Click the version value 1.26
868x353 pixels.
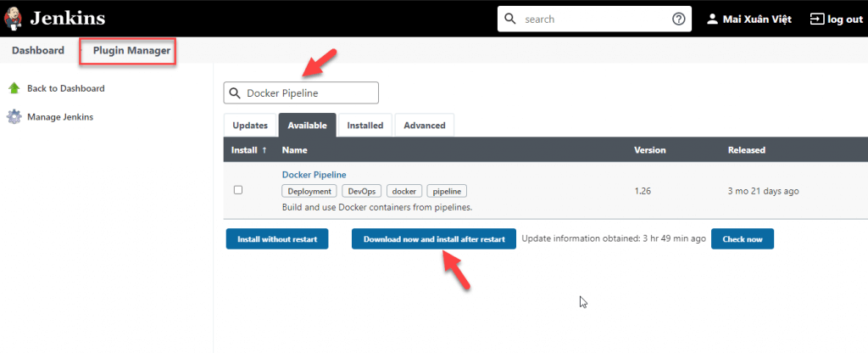pos(643,191)
